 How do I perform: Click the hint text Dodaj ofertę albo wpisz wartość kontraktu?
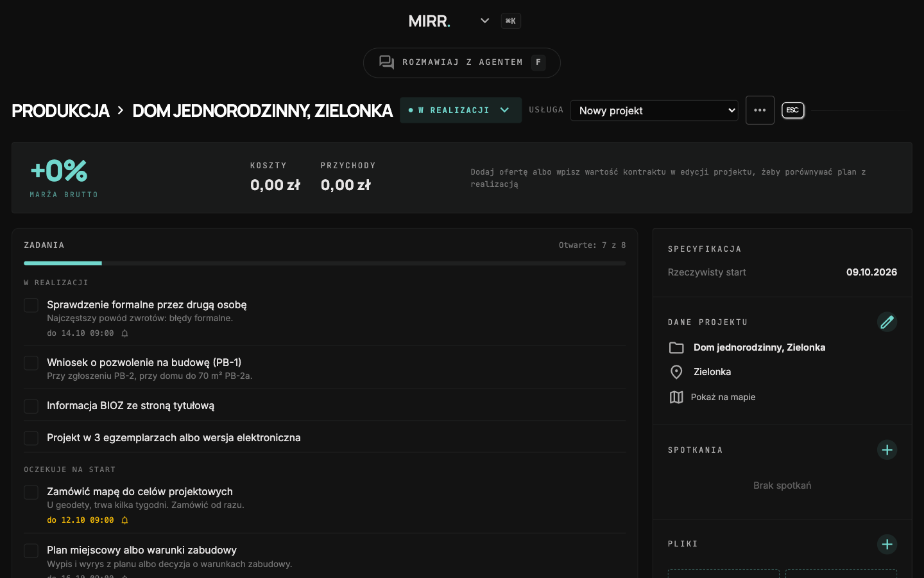pos(668,178)
